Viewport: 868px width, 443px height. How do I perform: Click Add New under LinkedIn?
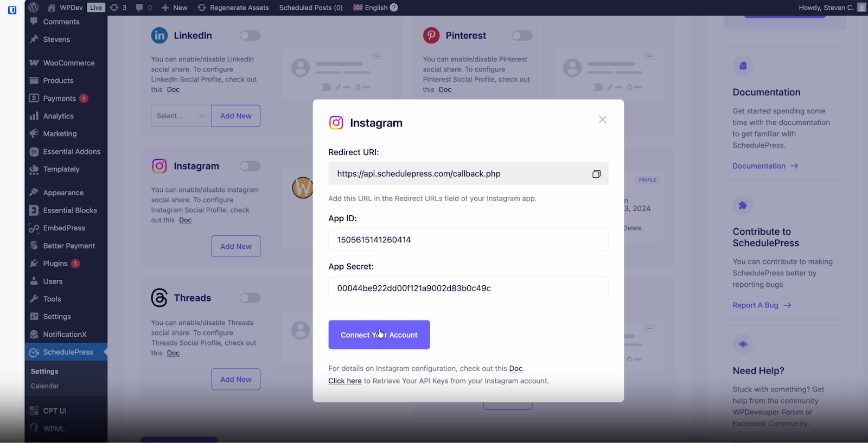(x=236, y=115)
